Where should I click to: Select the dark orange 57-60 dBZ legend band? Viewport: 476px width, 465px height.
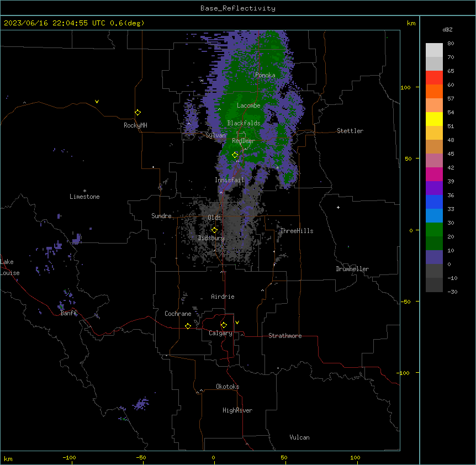pos(434,91)
